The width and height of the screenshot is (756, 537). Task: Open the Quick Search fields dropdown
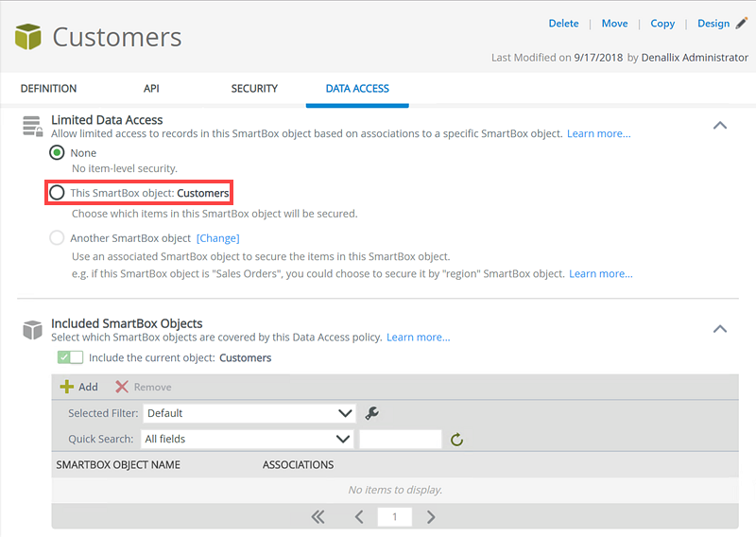tap(249, 439)
